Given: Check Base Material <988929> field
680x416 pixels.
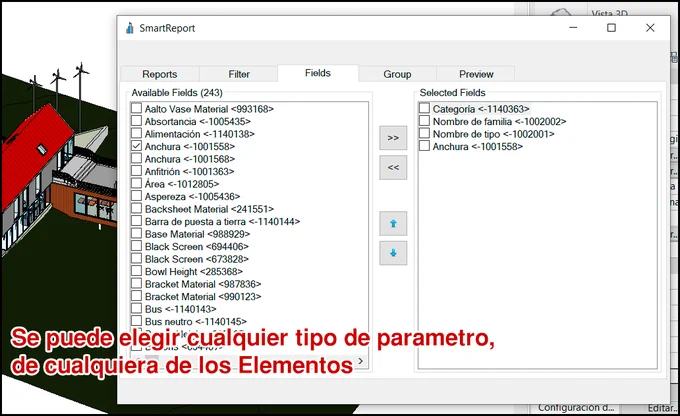Looking at the screenshot, I should (136, 233).
